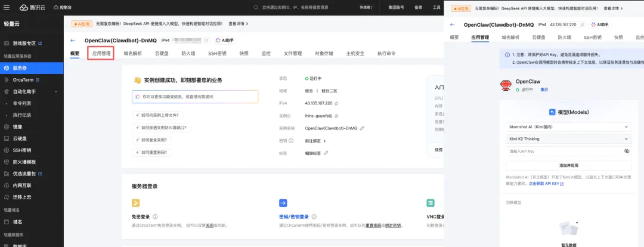Image resolution: width=644 pixels, height=247 pixels.
Task: Toggle API Key visibility eye icon
Action: pos(627,152)
